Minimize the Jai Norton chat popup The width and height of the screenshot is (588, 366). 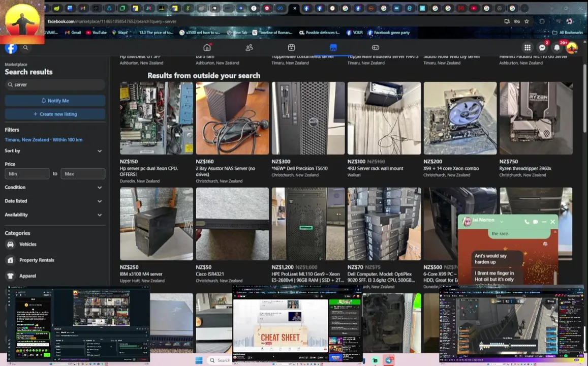(544, 222)
